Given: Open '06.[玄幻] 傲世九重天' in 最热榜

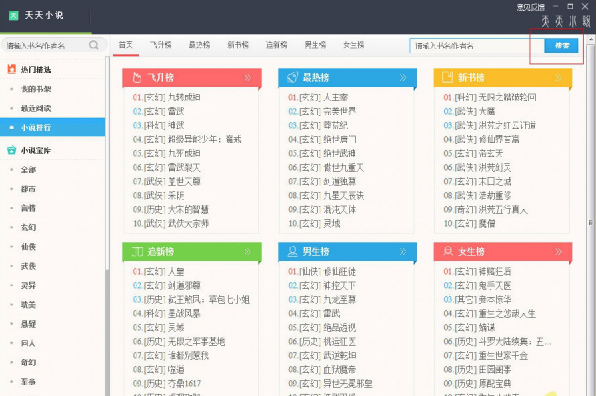Looking at the screenshot, I should [326, 168].
